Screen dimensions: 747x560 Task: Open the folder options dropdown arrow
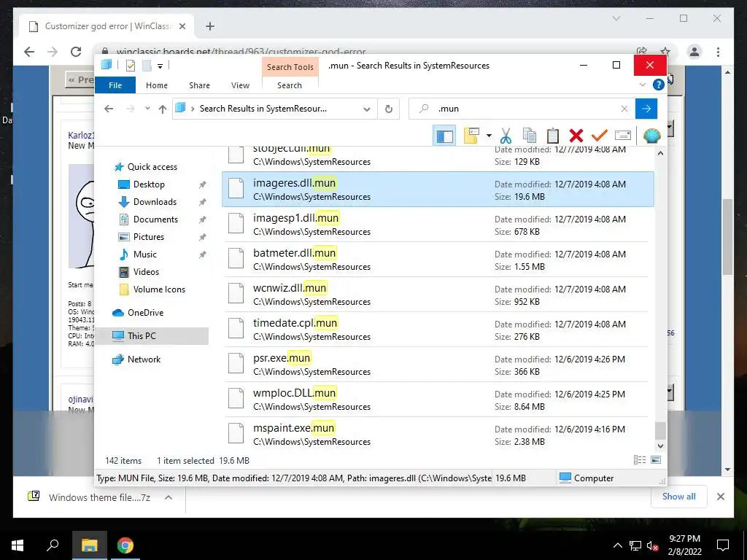pos(489,136)
